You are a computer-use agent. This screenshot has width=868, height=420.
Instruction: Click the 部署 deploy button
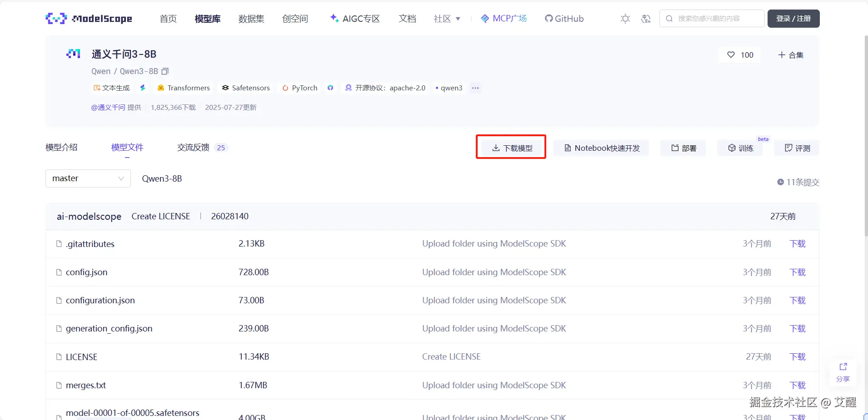(684, 148)
